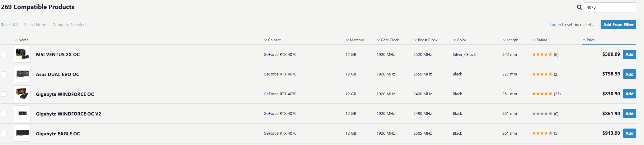This screenshot has width=644, height=145.
Task: Click the star rating of MSI VENTUS
Action: click(x=542, y=54)
